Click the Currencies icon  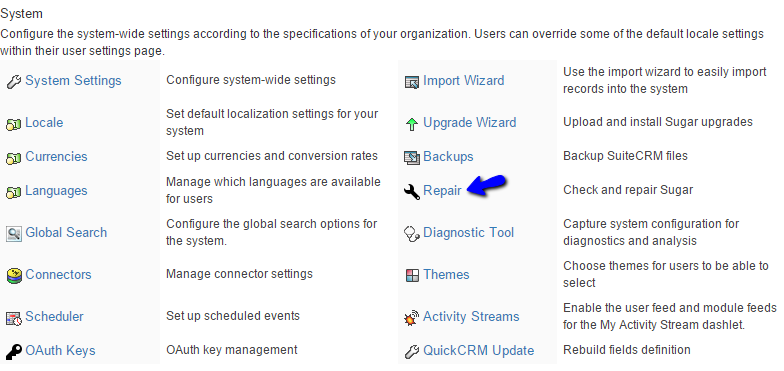(14, 158)
